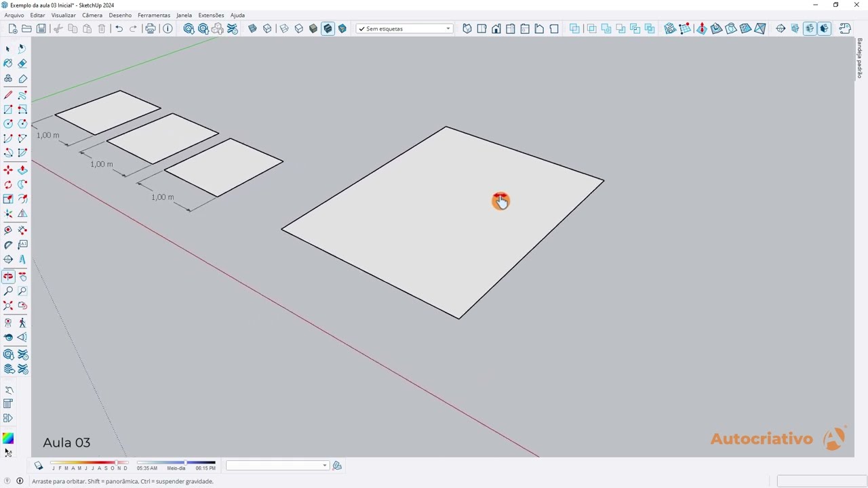Expand the Bandeja padrão tray
Screen dimensions: 868x488
(859, 58)
